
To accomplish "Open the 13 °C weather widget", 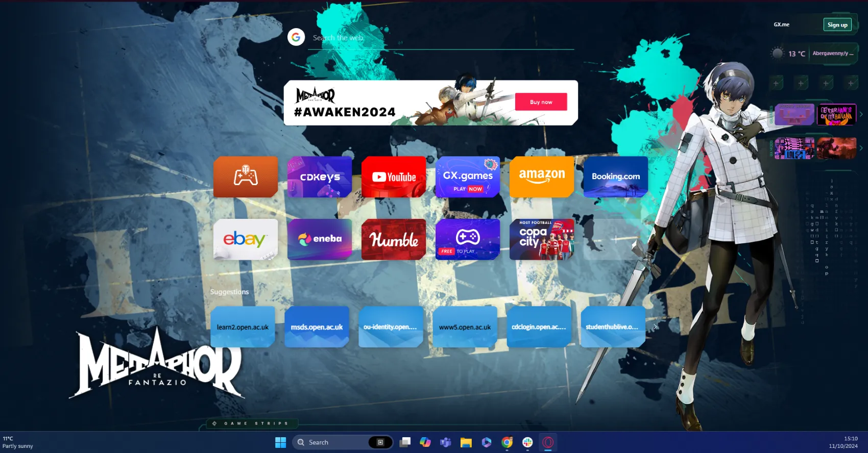I will pos(789,53).
